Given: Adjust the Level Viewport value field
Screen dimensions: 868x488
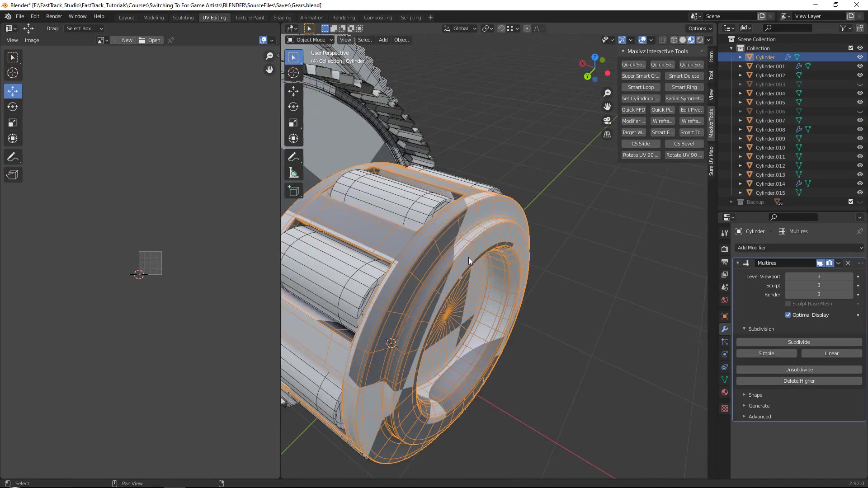Looking at the screenshot, I should [x=819, y=277].
